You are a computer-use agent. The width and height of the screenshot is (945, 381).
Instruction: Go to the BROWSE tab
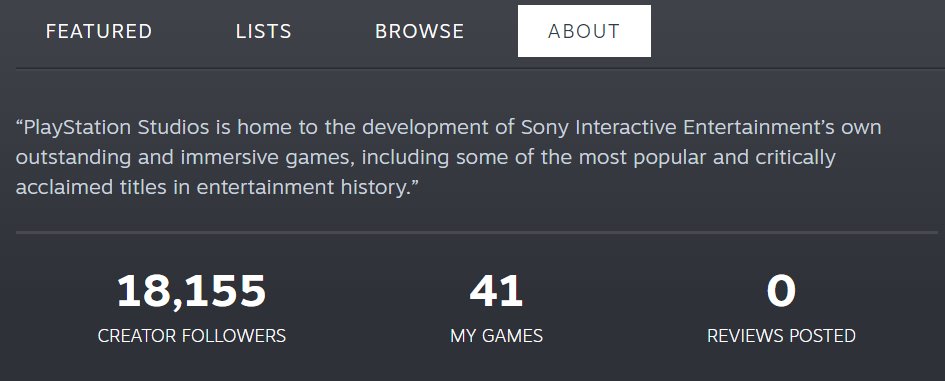419,31
